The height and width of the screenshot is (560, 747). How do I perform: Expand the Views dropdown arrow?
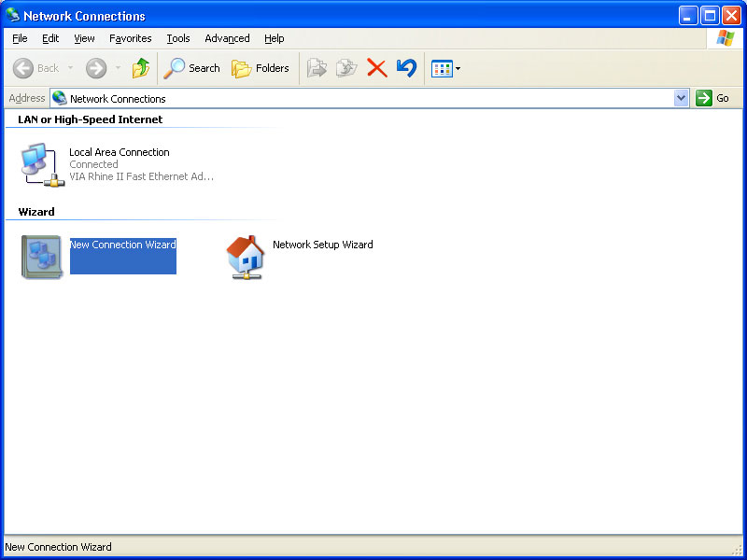click(x=458, y=68)
